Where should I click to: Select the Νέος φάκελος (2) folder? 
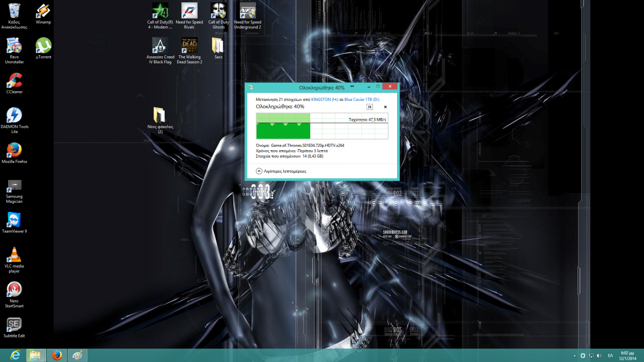point(160,120)
